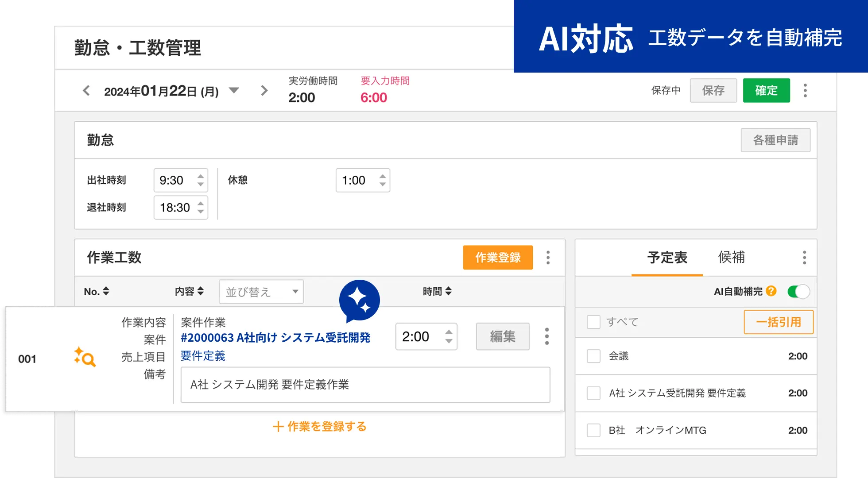Click the 実労働時間 2:00 value
This screenshot has width=868, height=478.
(x=302, y=98)
